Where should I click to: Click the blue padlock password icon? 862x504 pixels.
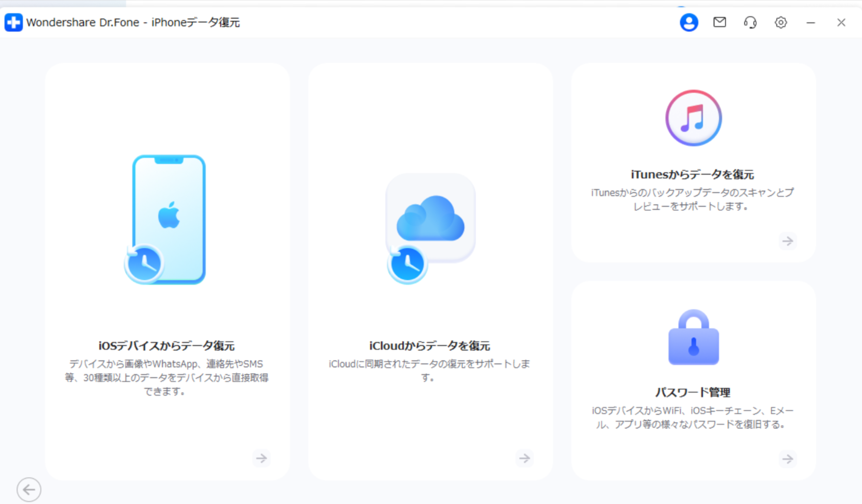point(693,337)
